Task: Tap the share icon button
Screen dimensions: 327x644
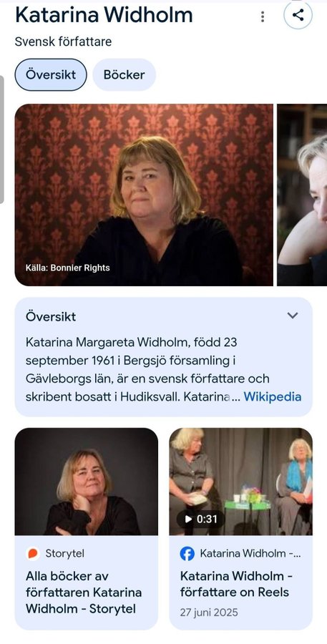Action: (x=298, y=15)
